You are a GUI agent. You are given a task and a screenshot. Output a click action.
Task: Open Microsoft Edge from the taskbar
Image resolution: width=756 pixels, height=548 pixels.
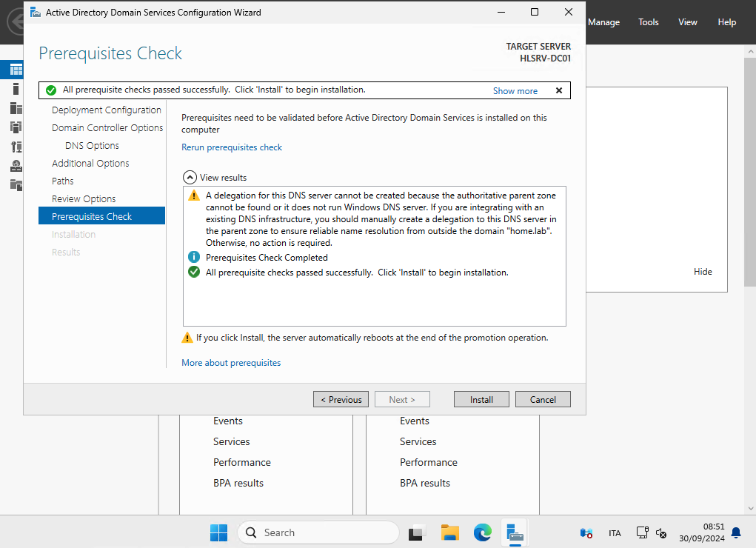tap(483, 532)
